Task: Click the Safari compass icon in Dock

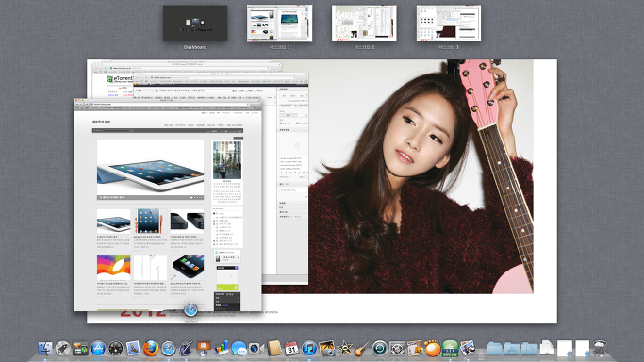Action: pos(169,349)
